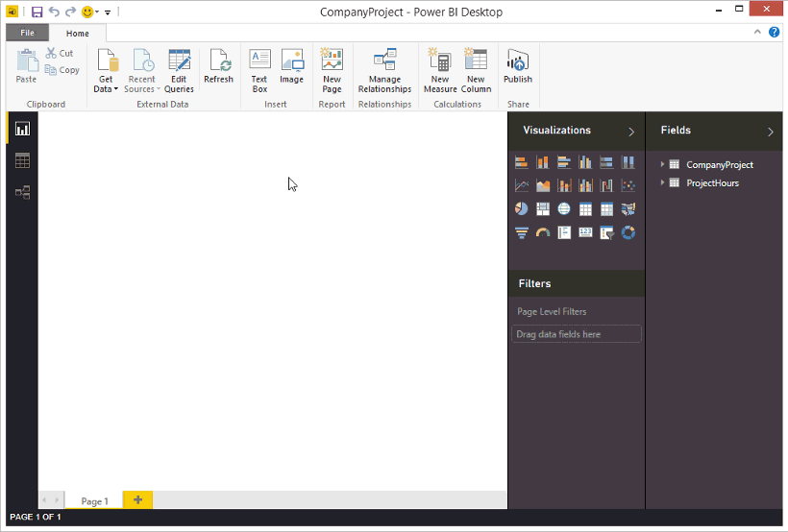Add a Funnel visualization
Image resolution: width=788 pixels, height=532 pixels.
click(x=521, y=232)
